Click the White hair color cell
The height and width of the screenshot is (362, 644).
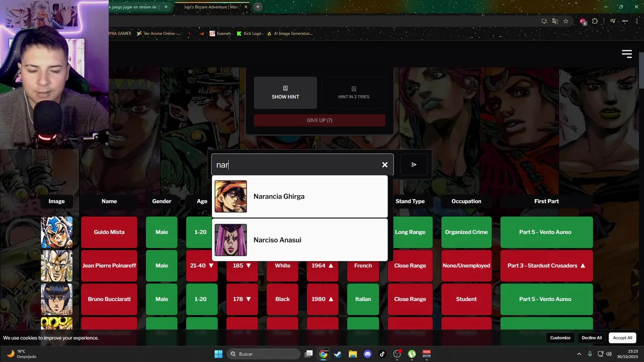click(x=282, y=265)
